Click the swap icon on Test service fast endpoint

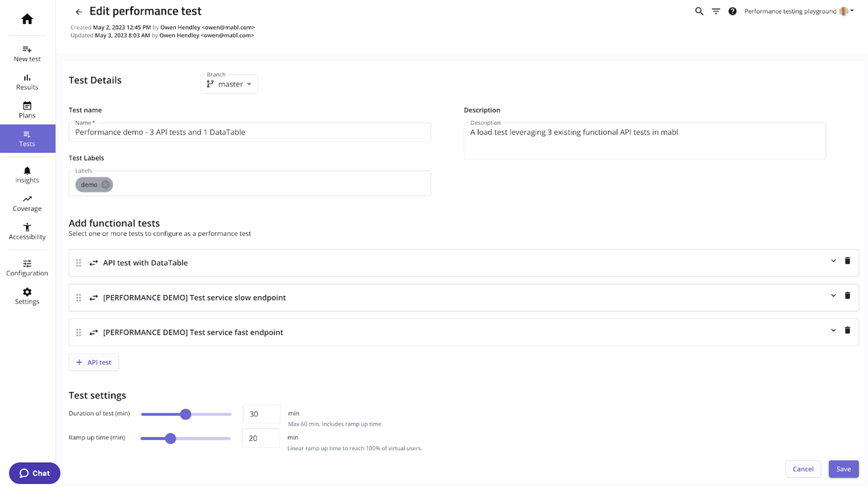point(93,332)
